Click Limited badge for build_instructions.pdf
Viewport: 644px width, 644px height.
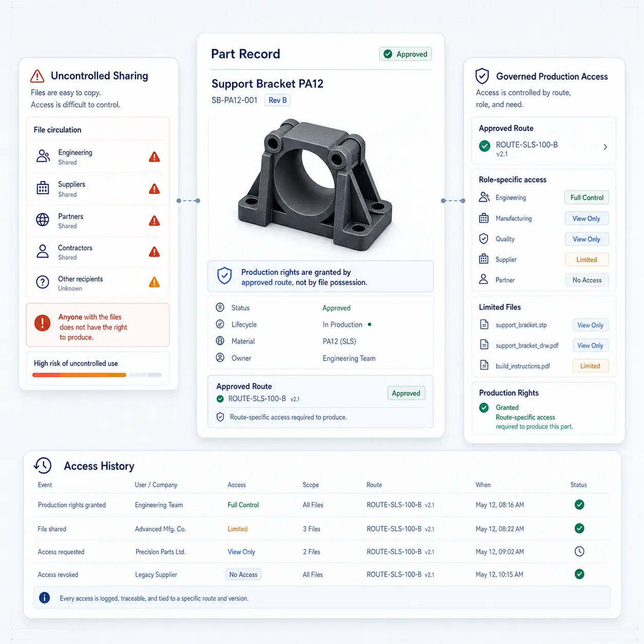[591, 366]
